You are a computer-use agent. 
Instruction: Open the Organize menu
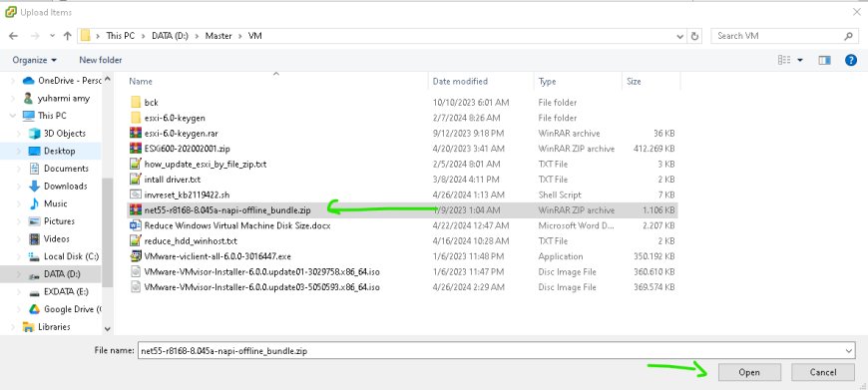(34, 60)
